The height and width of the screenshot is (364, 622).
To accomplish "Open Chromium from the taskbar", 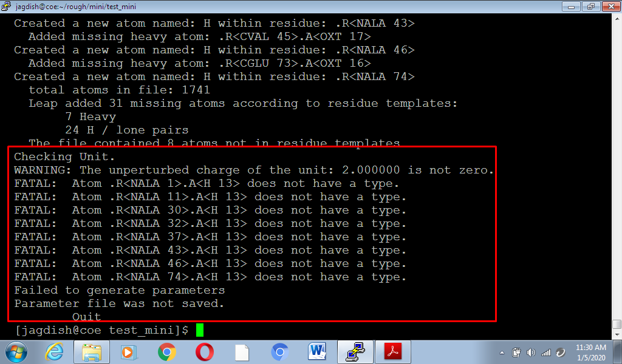I will pos(279,351).
